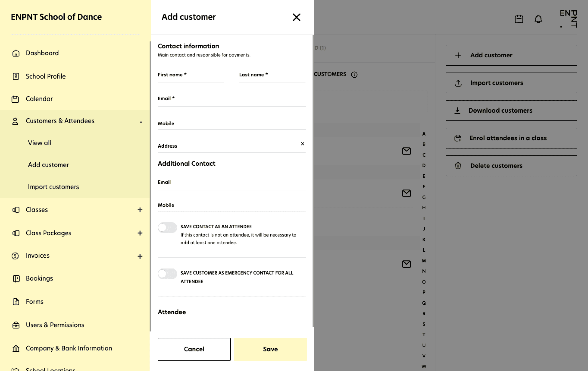Click the info icon next to CUSTOMERS
The width and height of the screenshot is (588, 371).
(354, 75)
